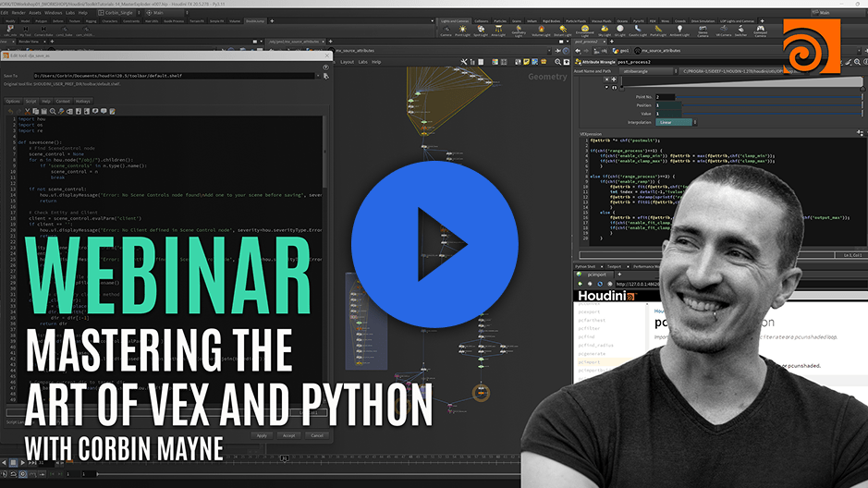Switch to Options tab in Edit tool
868x488 pixels.
click(x=13, y=102)
